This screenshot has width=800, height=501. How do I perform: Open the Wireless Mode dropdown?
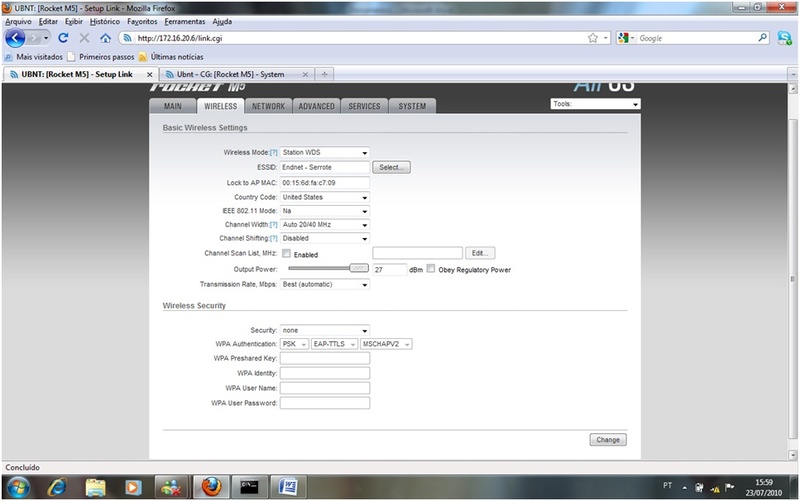coord(325,153)
